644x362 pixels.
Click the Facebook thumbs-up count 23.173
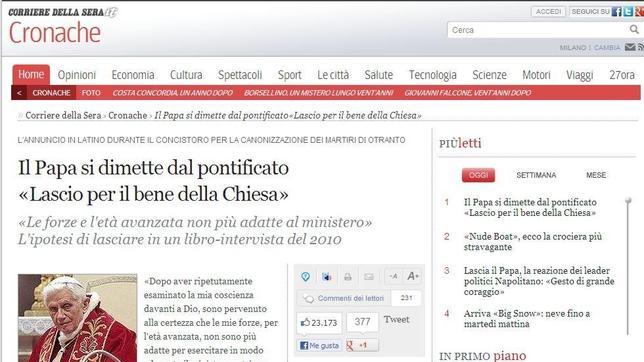[319, 323]
